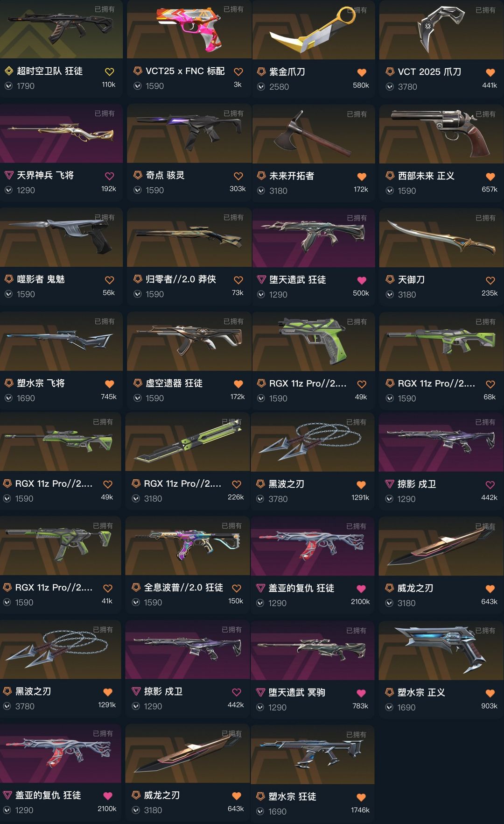504x824 pixels.
Task: Click the tier emblem beside 未来开拓者
Action: [x=261, y=176]
